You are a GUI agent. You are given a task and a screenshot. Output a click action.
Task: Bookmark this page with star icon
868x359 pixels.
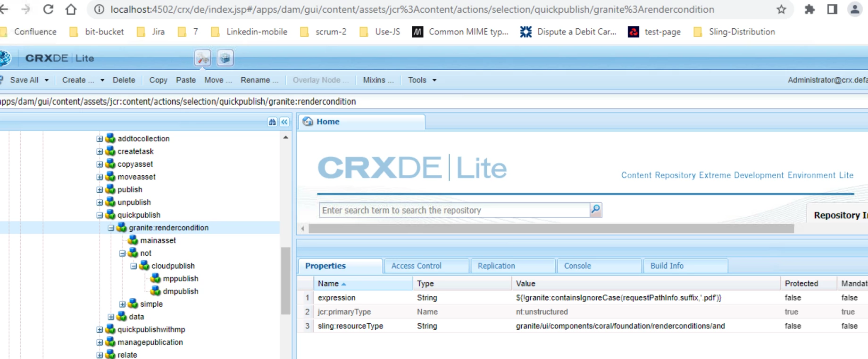point(782,9)
